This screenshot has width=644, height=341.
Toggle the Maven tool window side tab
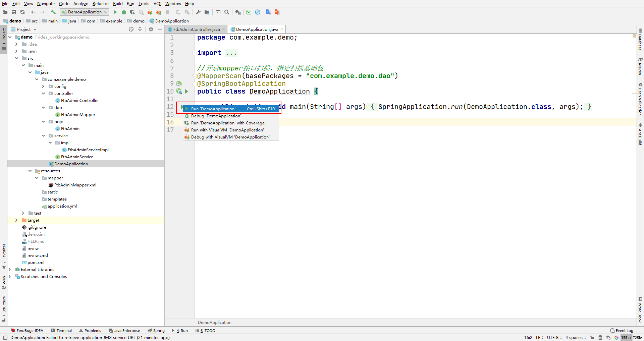click(x=640, y=66)
